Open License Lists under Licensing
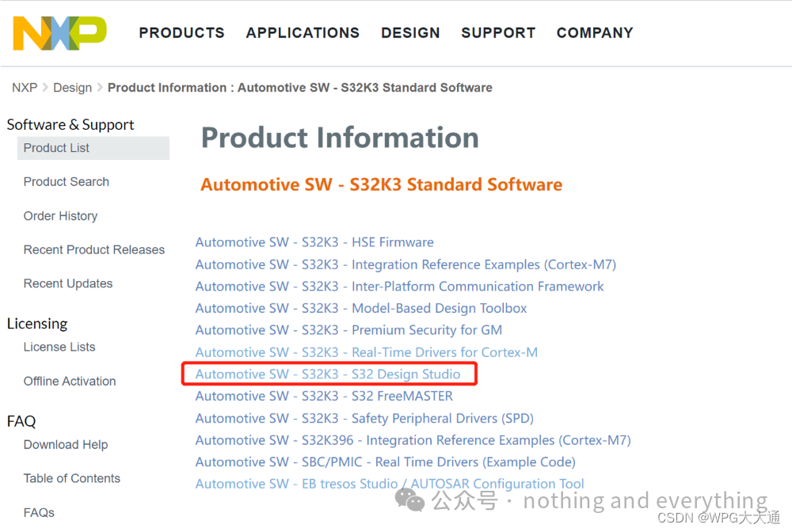The width and height of the screenshot is (792, 532). click(x=59, y=348)
